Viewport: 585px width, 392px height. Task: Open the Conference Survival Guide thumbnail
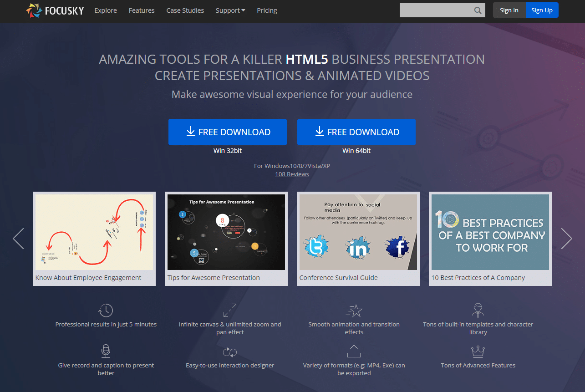coord(358,232)
